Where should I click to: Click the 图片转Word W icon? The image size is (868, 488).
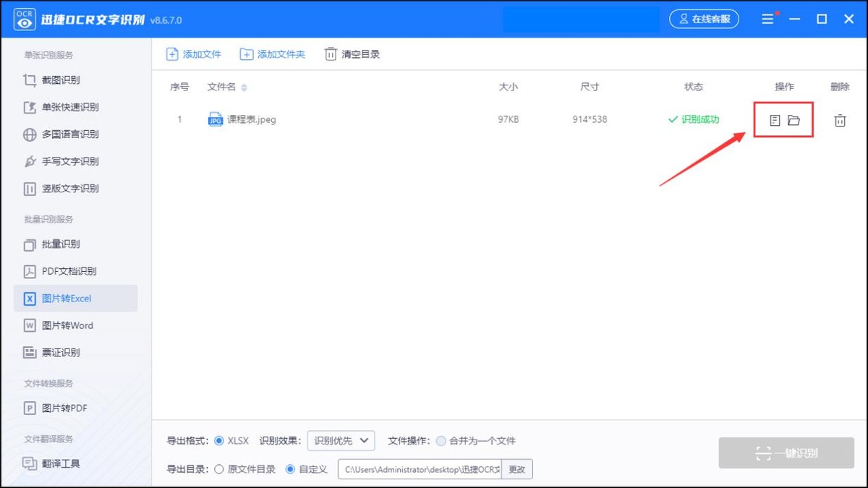tap(30, 325)
